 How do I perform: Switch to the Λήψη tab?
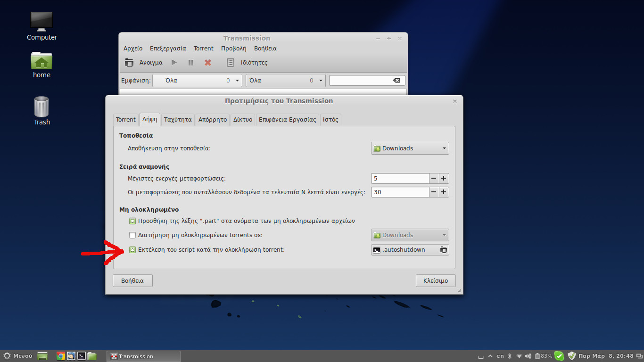[150, 119]
